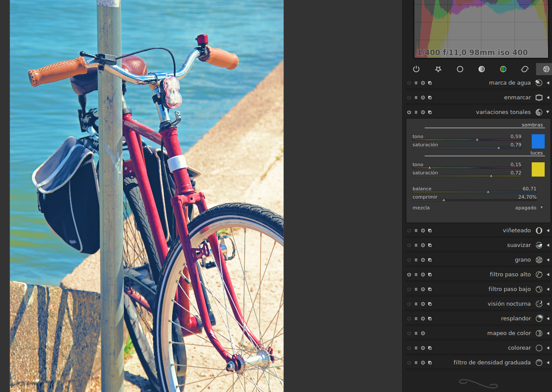Reset marca de agua parameters
Image resolution: width=552 pixels, height=392 pixels.
[423, 83]
